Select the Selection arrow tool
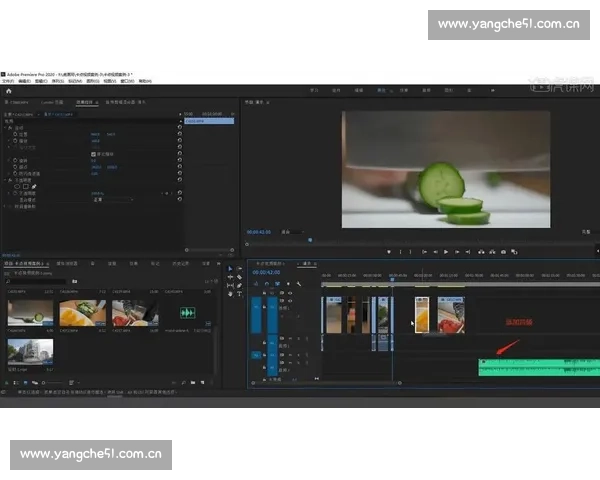 (229, 268)
